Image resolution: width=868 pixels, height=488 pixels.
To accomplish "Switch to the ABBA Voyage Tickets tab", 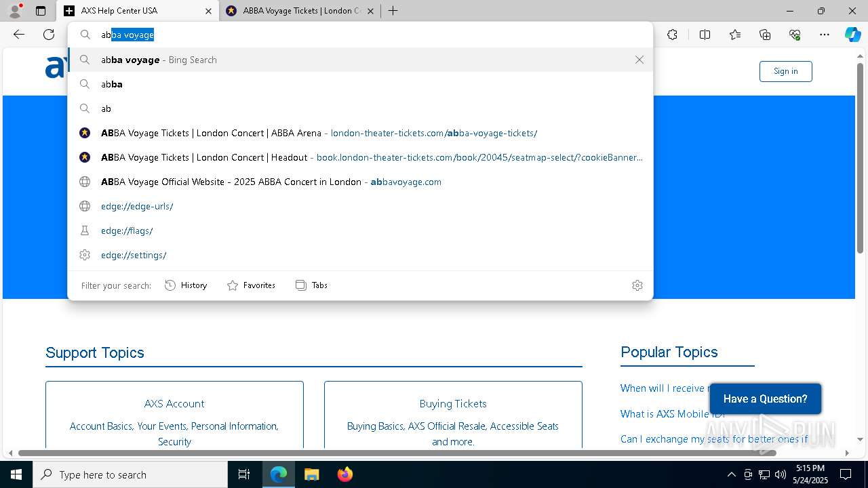I will click(300, 11).
